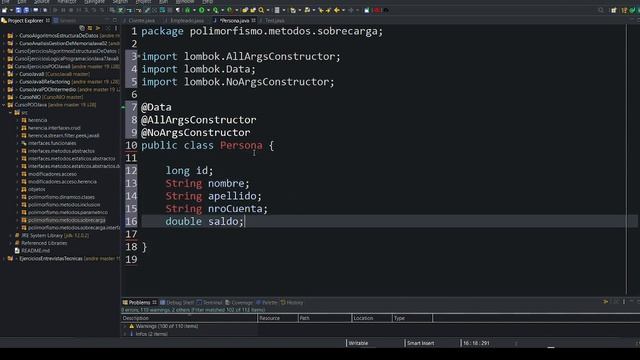Open dropdown arrow next to Debug icon

coord(194,10)
